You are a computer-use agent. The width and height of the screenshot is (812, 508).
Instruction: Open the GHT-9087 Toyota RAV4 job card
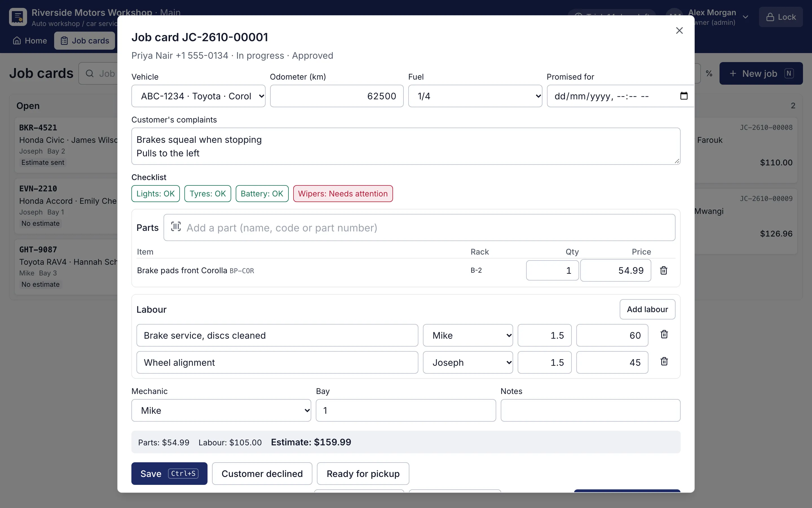click(66, 267)
